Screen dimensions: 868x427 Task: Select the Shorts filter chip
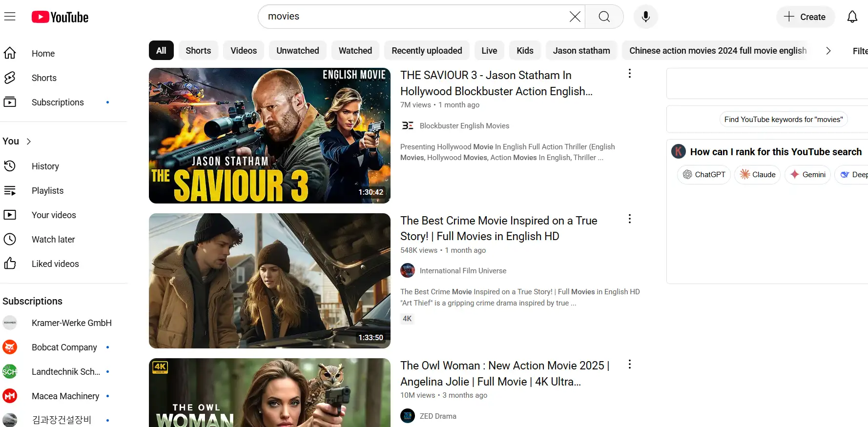(x=198, y=50)
